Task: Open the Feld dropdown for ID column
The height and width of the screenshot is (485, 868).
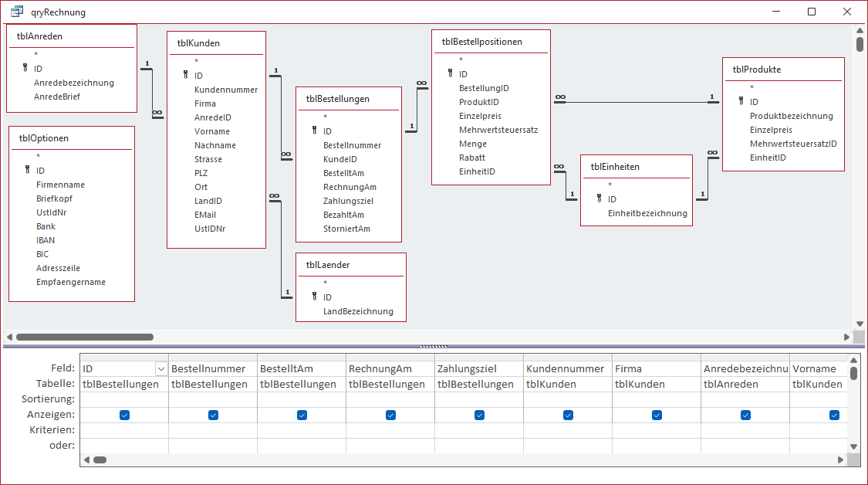Action: click(x=160, y=369)
